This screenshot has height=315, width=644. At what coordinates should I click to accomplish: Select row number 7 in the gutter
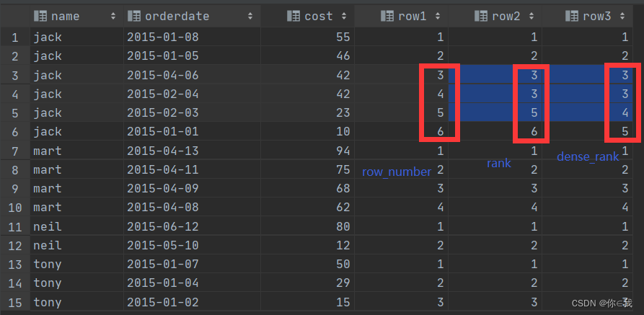[x=15, y=151]
